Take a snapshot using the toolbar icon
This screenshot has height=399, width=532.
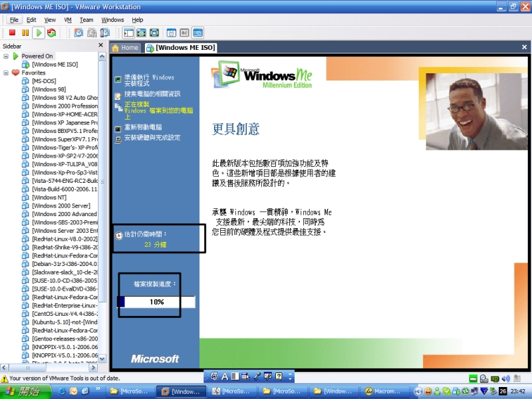(x=78, y=33)
